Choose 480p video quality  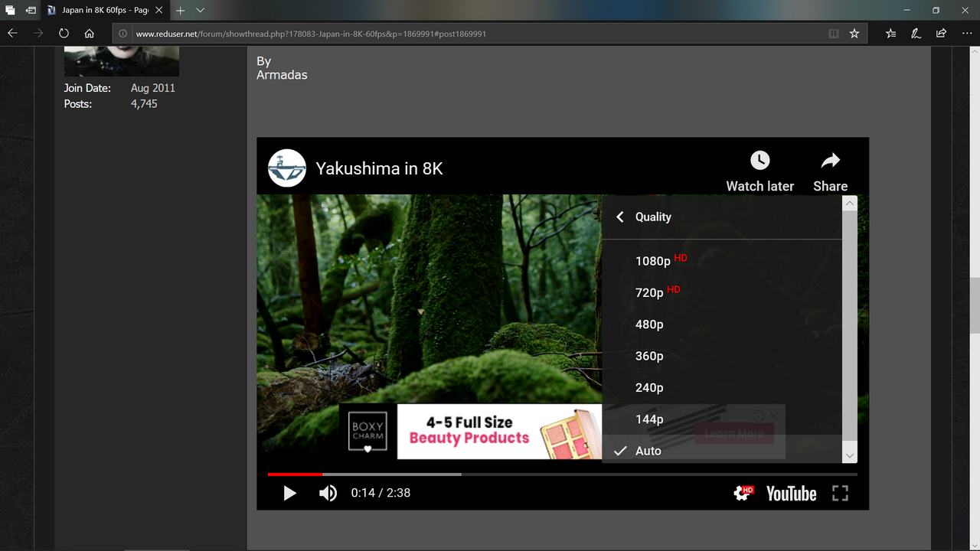722,324
